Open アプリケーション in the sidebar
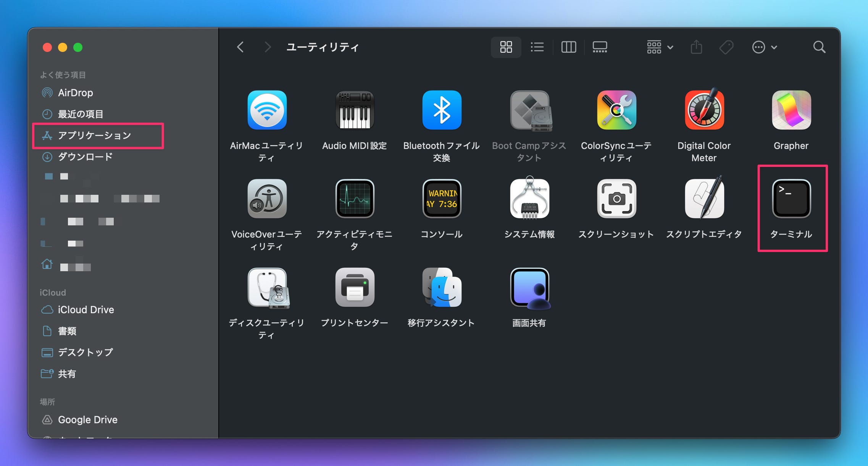Image resolution: width=868 pixels, height=466 pixels. [94, 136]
